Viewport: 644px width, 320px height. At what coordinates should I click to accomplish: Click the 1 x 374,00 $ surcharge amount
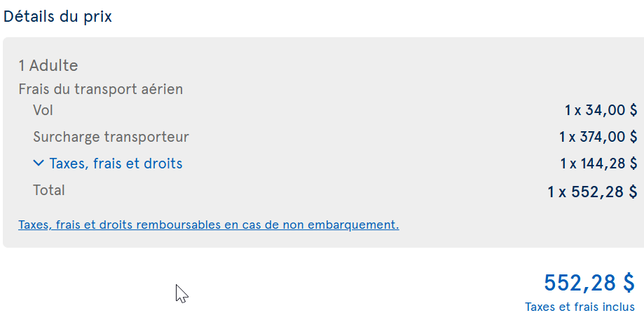pos(598,137)
